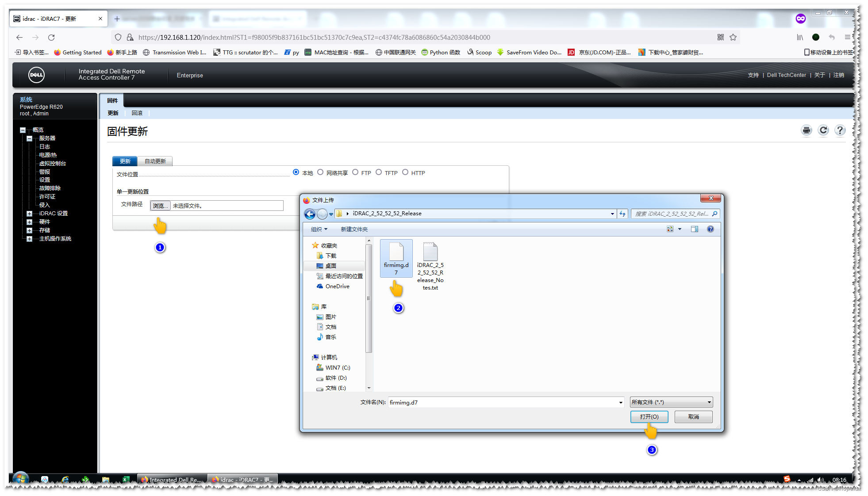The image size is (868, 496).
Task: Select the FTP file location radio
Action: click(x=355, y=172)
